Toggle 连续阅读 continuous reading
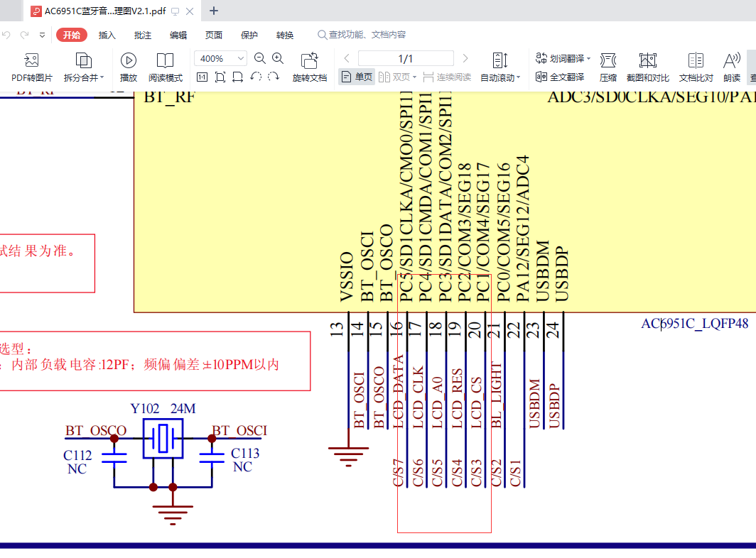The image size is (756, 558). [447, 77]
